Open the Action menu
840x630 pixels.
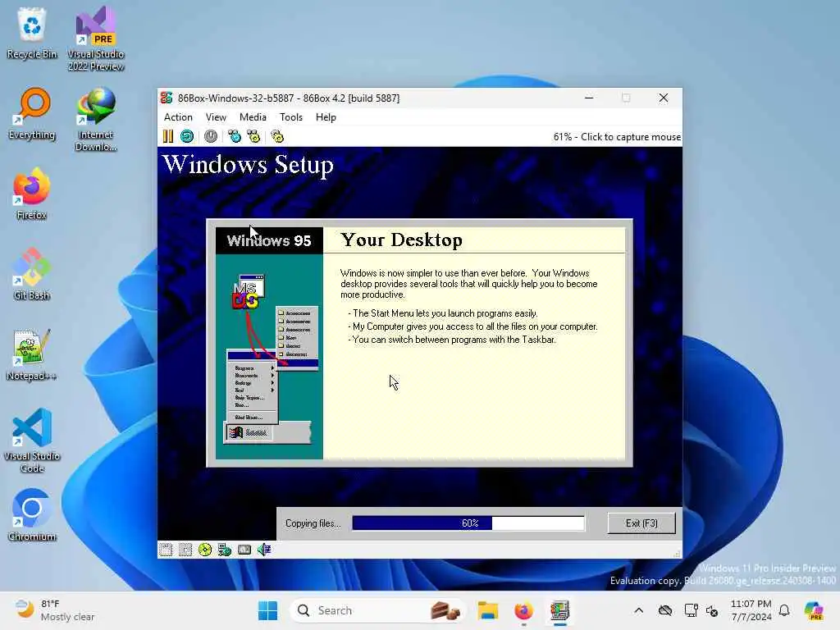click(178, 117)
